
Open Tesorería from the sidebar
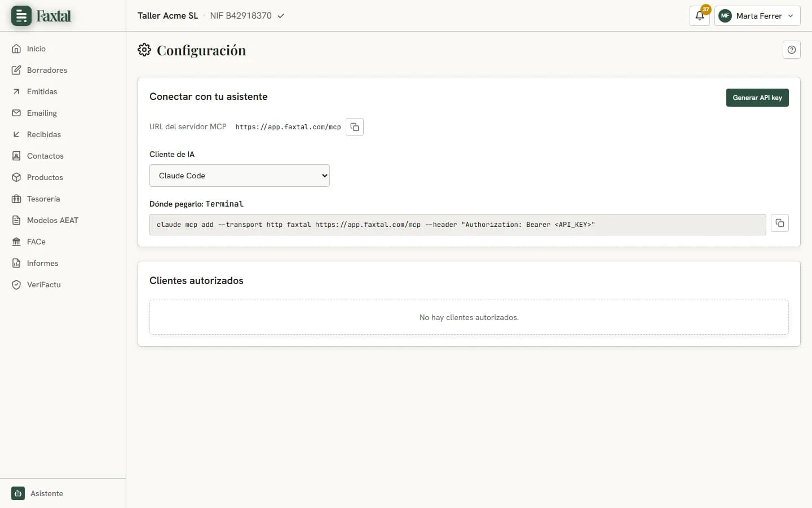(43, 199)
